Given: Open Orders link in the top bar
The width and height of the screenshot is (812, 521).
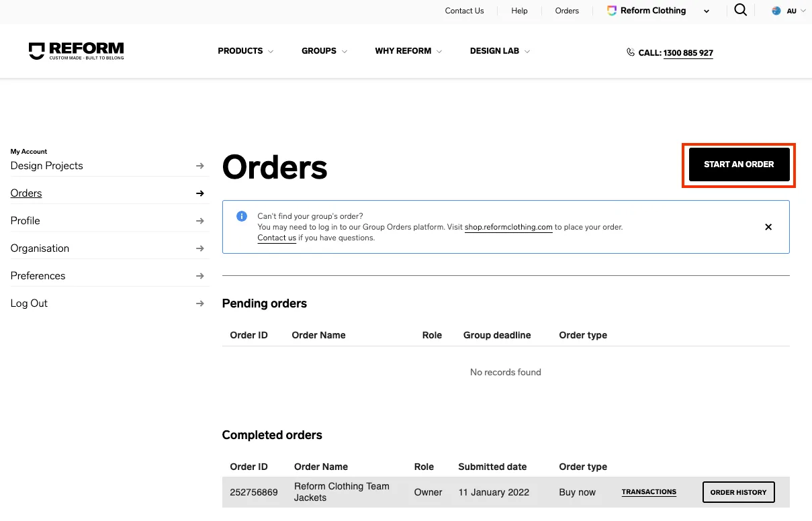Looking at the screenshot, I should click(567, 11).
